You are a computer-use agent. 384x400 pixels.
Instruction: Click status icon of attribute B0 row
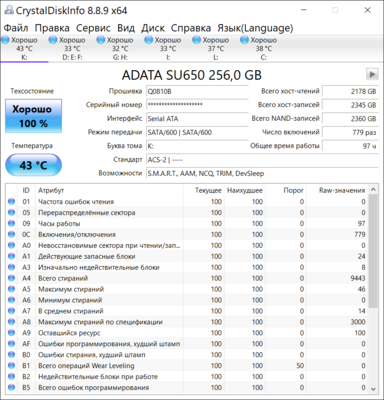click(11, 355)
